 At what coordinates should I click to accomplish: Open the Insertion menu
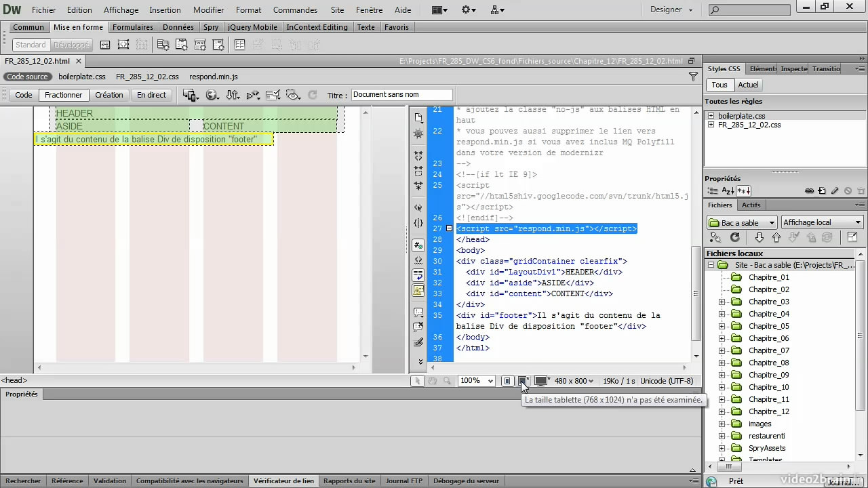pyautogui.click(x=165, y=10)
